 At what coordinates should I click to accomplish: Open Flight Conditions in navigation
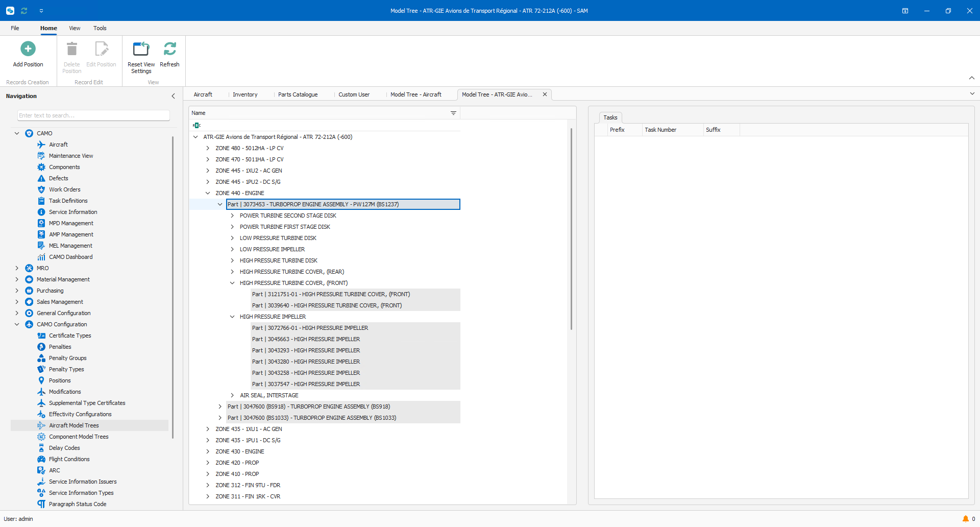(x=69, y=459)
